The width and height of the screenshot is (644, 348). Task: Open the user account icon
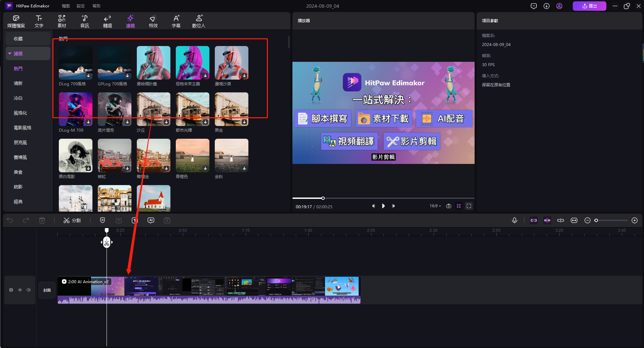559,6
